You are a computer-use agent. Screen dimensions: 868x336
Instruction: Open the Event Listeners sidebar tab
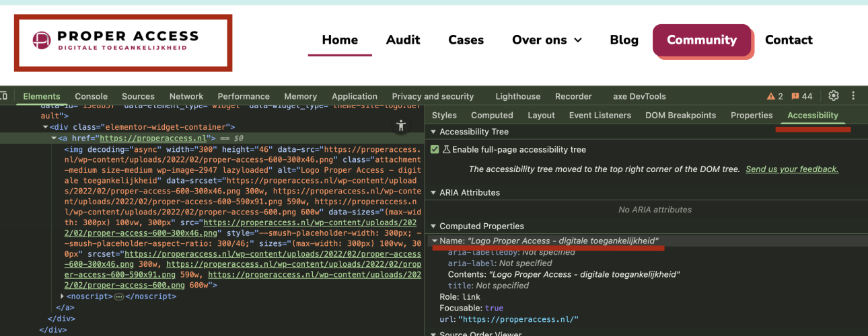pos(600,115)
